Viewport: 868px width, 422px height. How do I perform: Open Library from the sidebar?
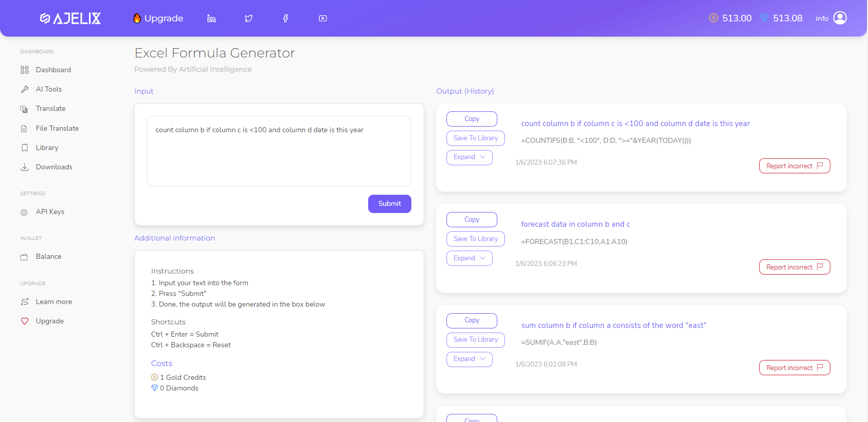click(47, 147)
